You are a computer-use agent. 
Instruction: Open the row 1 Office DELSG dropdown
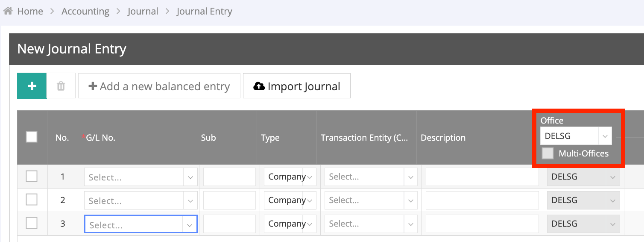click(x=583, y=177)
